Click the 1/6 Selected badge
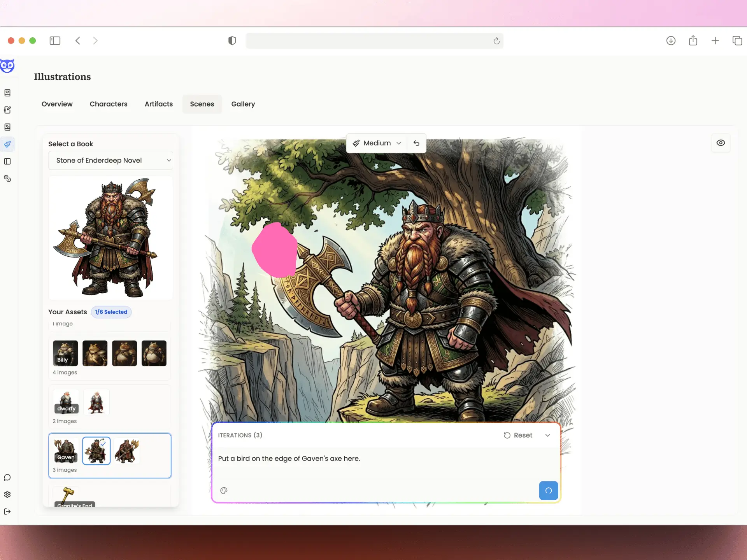 pos(111,312)
